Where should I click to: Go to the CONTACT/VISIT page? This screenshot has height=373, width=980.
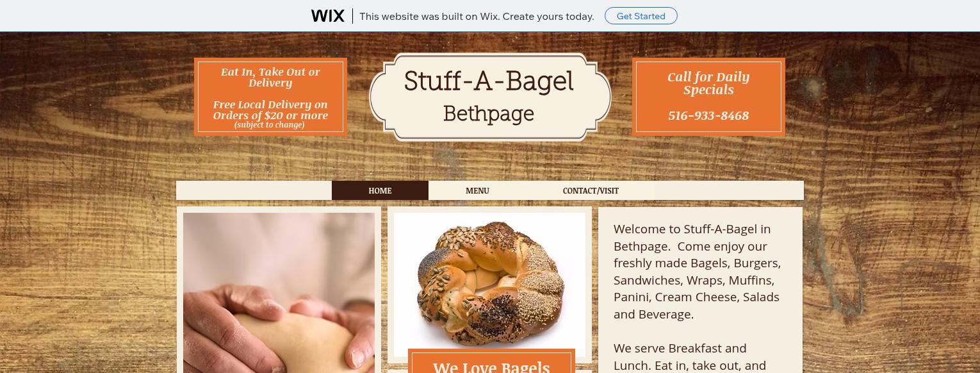click(591, 190)
